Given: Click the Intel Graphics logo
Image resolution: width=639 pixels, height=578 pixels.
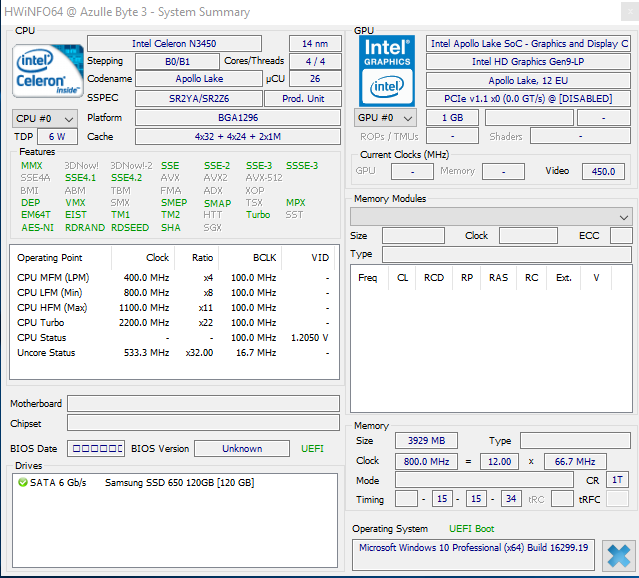Looking at the screenshot, I should coord(387,71).
